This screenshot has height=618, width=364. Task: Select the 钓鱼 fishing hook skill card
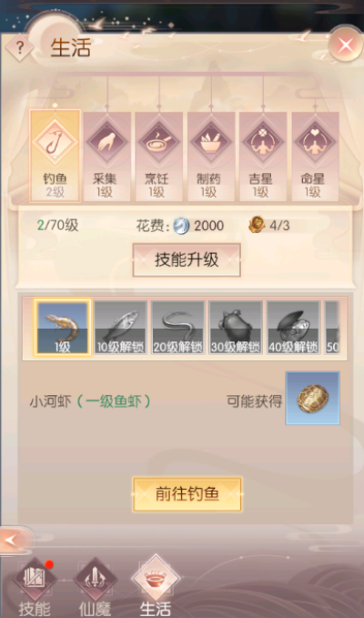pos(56,156)
